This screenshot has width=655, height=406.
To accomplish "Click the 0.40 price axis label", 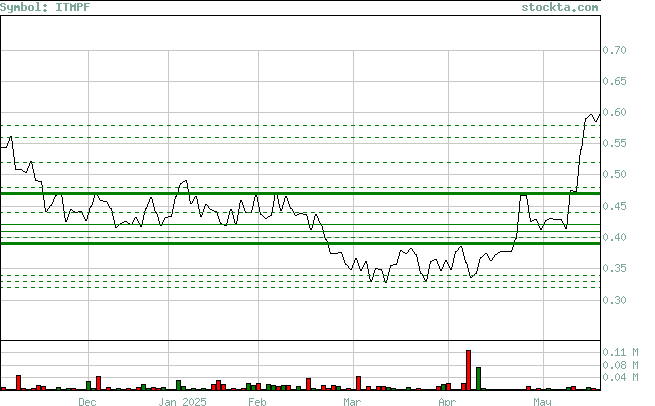I will pos(614,237).
